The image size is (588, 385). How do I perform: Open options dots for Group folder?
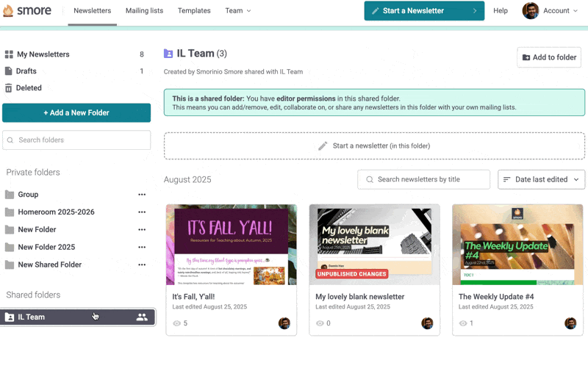pos(142,195)
